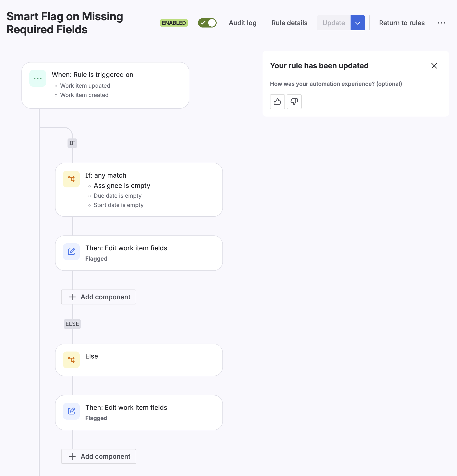This screenshot has height=476, width=457.
Task: Dismiss the rule updated notification
Action: [434, 66]
